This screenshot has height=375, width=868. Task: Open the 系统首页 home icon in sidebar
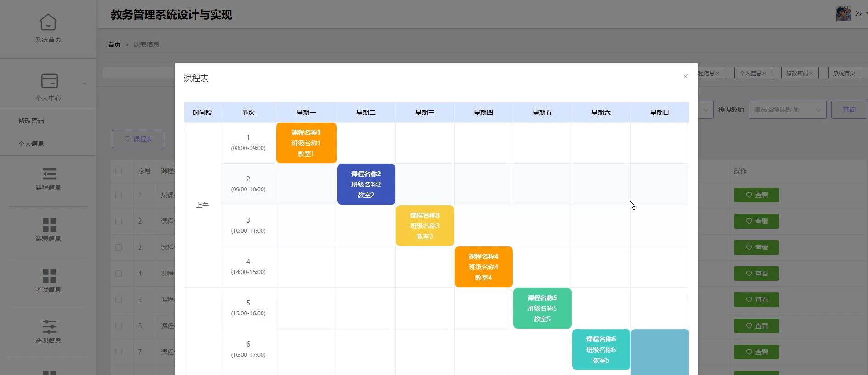[x=48, y=22]
